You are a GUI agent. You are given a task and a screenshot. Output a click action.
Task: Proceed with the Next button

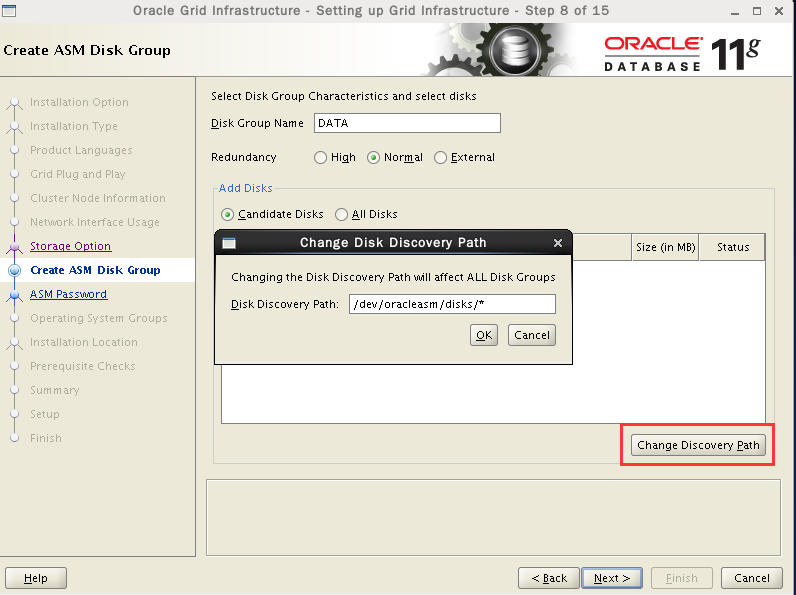(612, 578)
